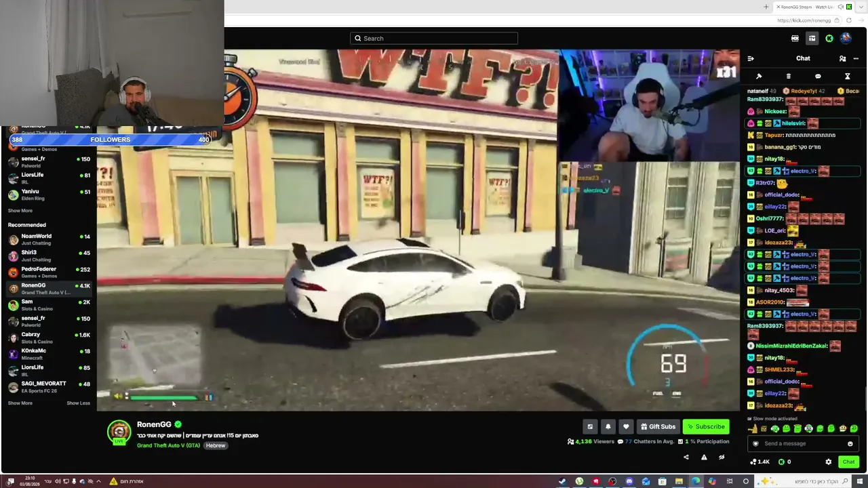868x488 pixels.
Task: Click the green Kicks balance icon
Action: click(784, 462)
